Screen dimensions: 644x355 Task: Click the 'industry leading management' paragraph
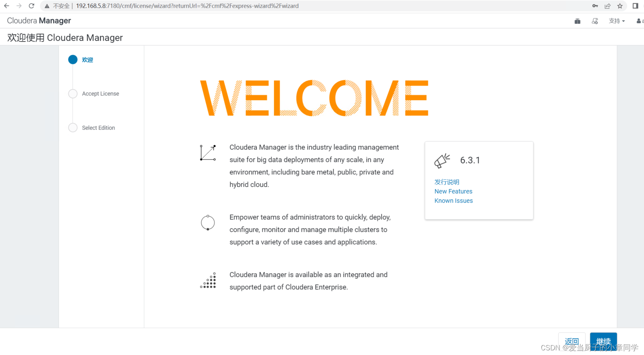click(x=314, y=166)
